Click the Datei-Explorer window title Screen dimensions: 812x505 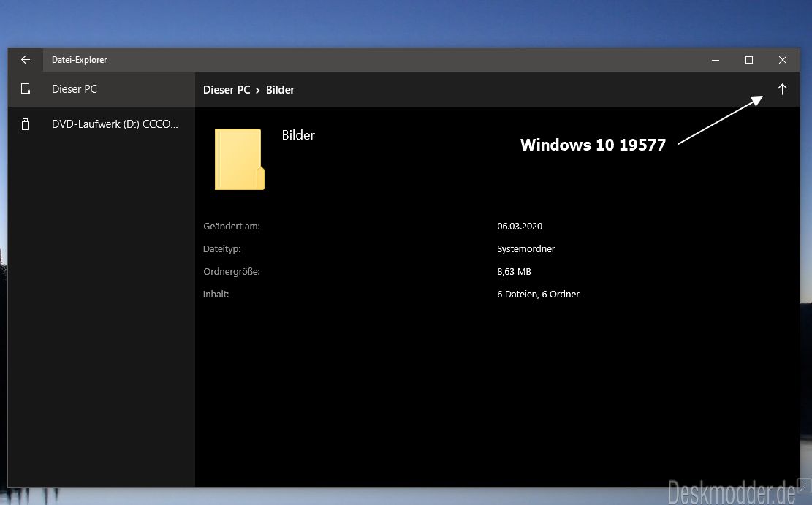point(79,60)
